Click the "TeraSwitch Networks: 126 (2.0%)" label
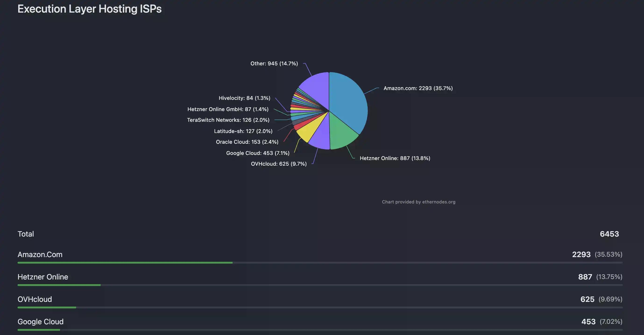 pos(228,120)
